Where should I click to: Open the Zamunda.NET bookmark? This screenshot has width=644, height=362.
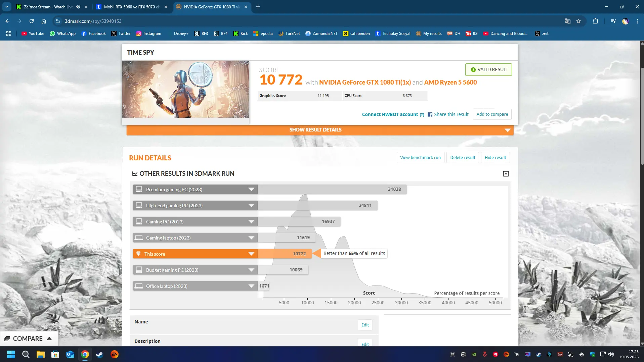[x=321, y=34]
